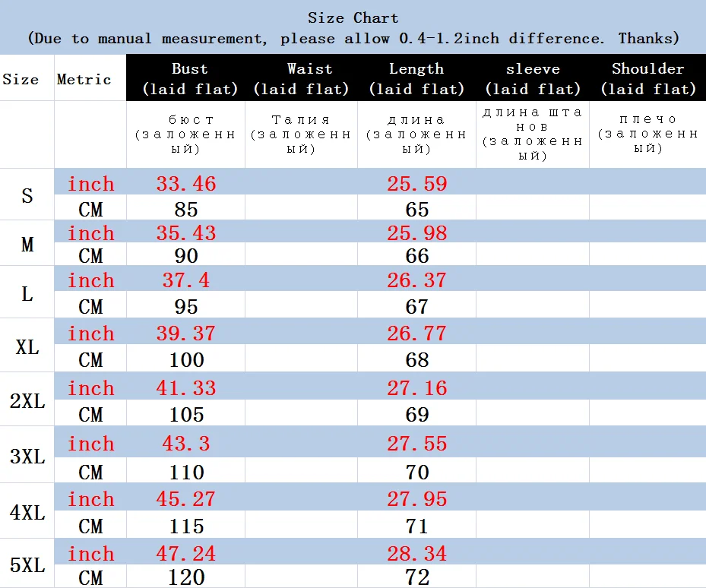Click the red inch label in XL row
Image resolution: width=706 pixels, height=588 pixels.
[91, 334]
